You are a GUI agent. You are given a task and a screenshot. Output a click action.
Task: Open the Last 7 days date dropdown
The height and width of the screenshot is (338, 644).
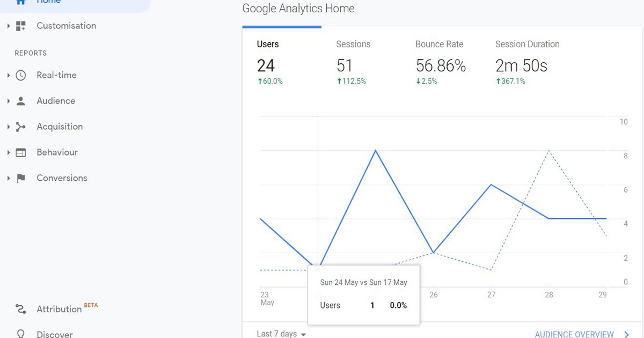(280, 333)
